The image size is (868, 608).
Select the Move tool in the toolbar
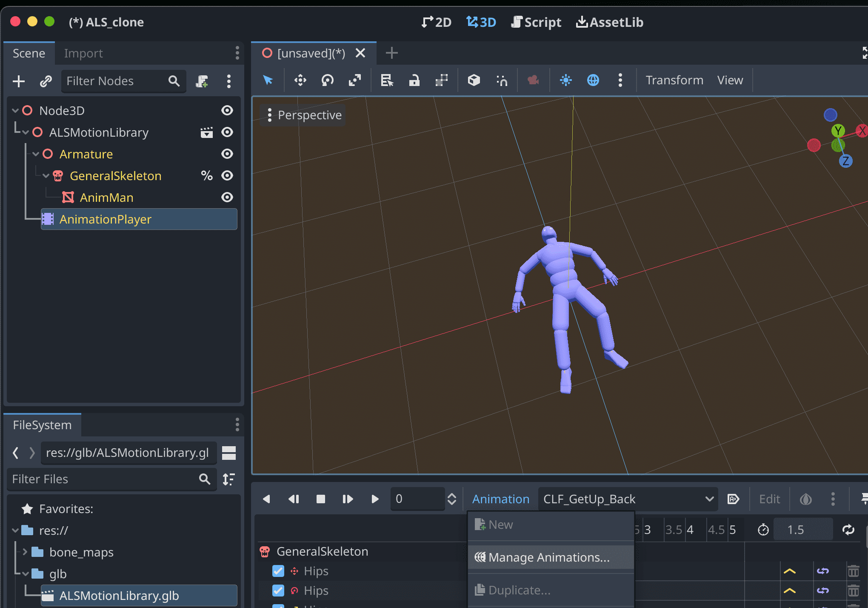(300, 80)
